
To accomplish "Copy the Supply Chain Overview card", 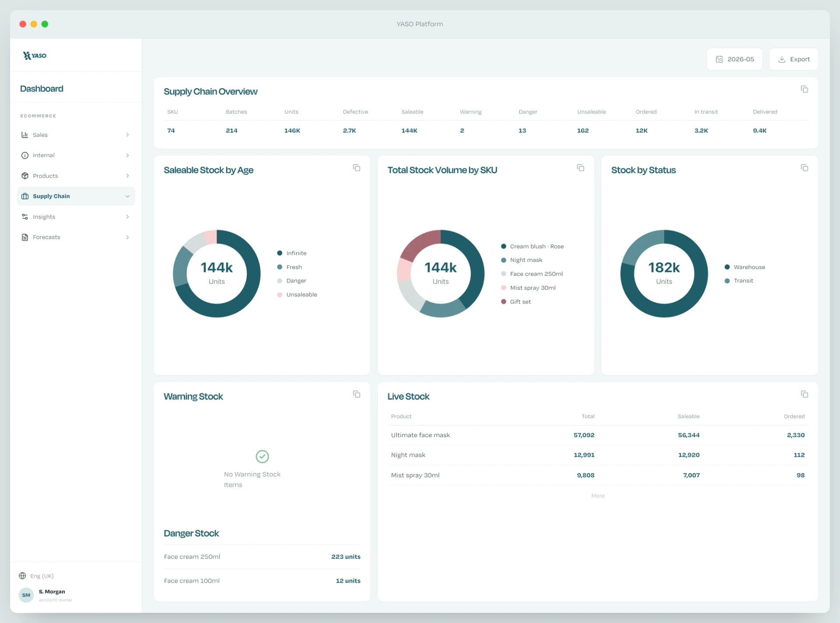I will coord(804,89).
